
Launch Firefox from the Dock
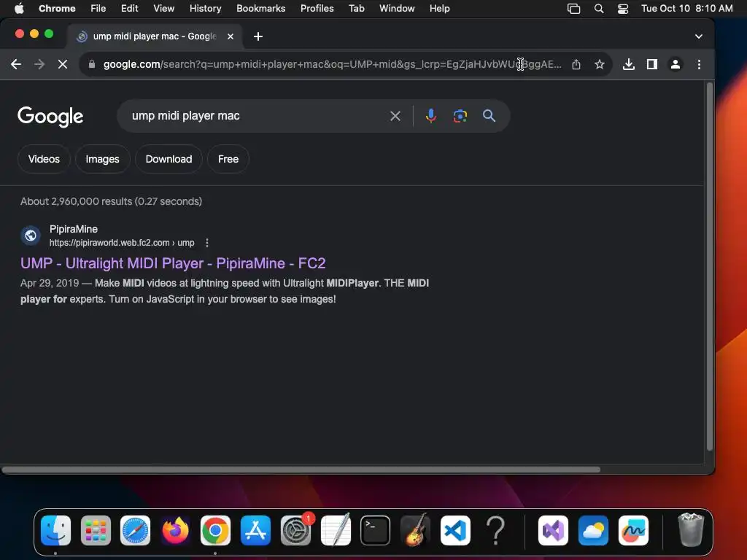click(175, 531)
